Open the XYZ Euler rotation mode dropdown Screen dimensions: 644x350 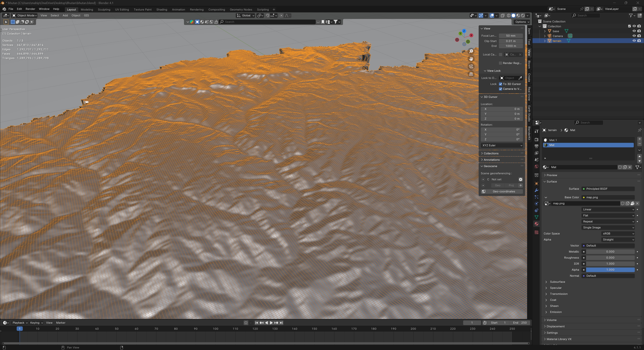pos(502,145)
